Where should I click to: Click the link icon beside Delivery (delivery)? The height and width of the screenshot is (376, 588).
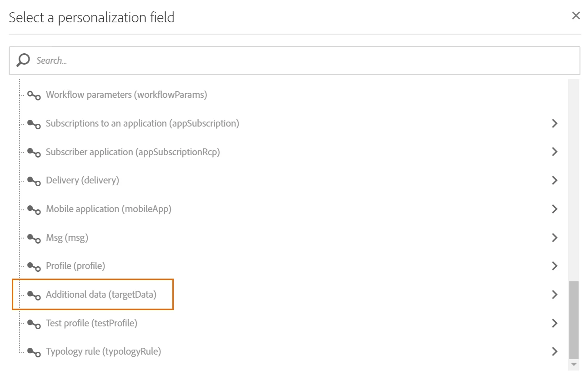(34, 181)
